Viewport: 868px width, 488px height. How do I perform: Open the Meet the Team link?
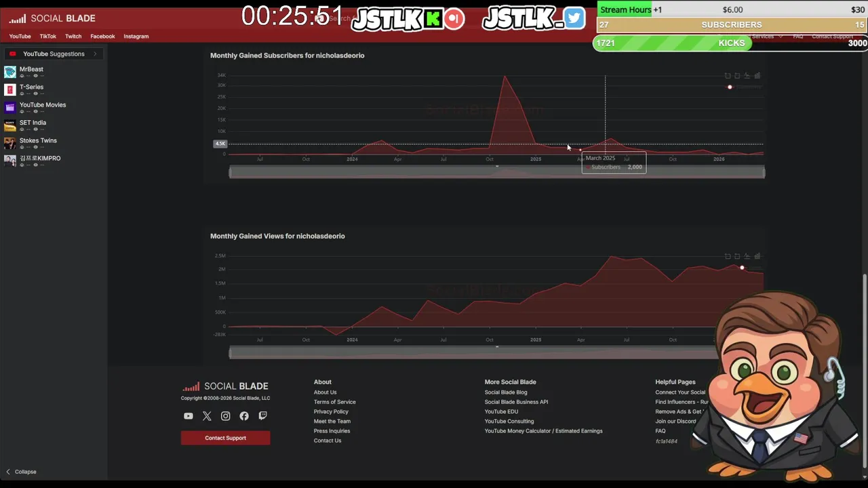point(332,422)
